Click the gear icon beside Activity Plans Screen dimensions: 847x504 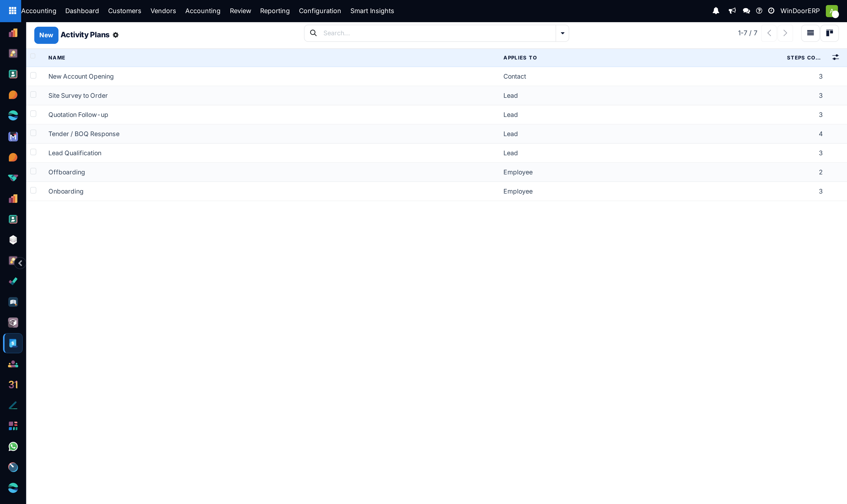pyautogui.click(x=115, y=35)
